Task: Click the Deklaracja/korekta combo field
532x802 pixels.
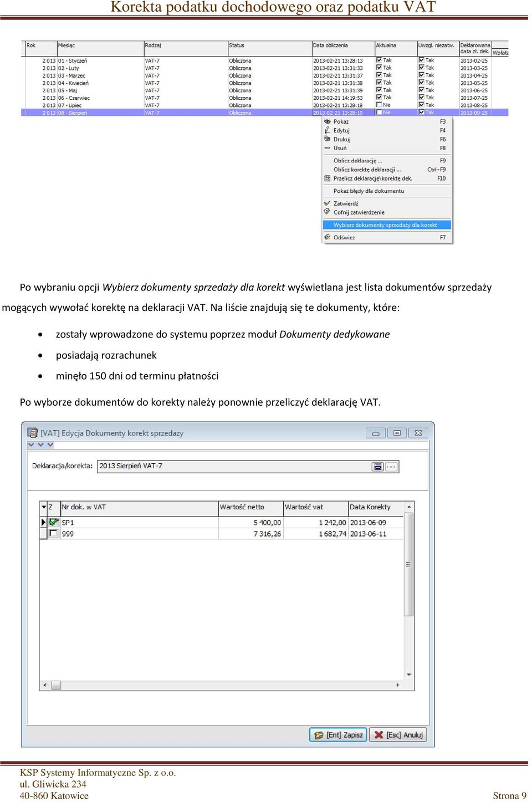Action: click(x=248, y=467)
